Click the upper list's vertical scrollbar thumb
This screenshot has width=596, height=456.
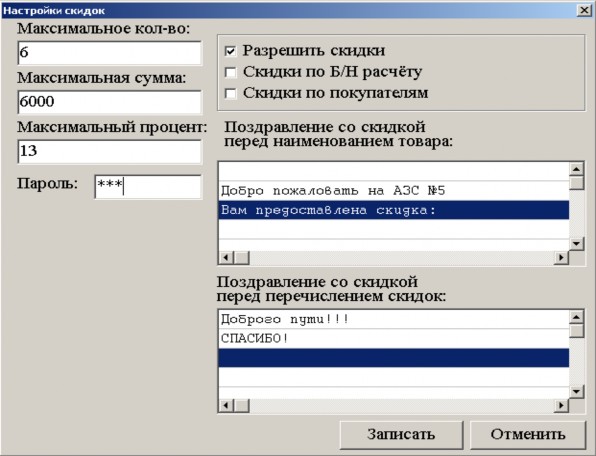click(577, 182)
